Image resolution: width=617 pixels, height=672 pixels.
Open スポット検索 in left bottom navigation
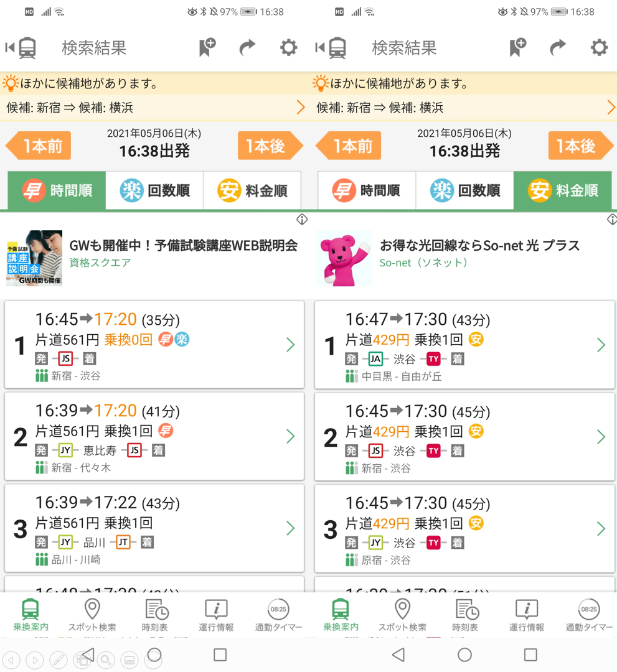tap(92, 615)
